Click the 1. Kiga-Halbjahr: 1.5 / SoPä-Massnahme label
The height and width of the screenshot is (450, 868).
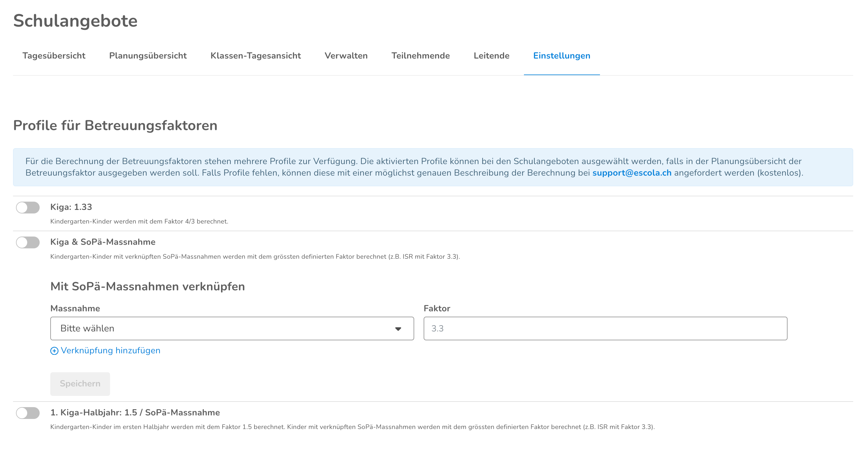(x=135, y=413)
